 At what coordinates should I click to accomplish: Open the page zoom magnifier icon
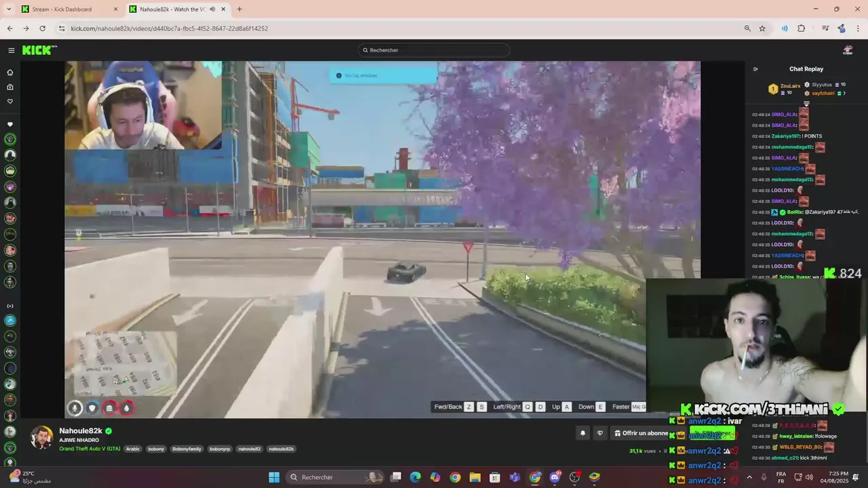(747, 28)
